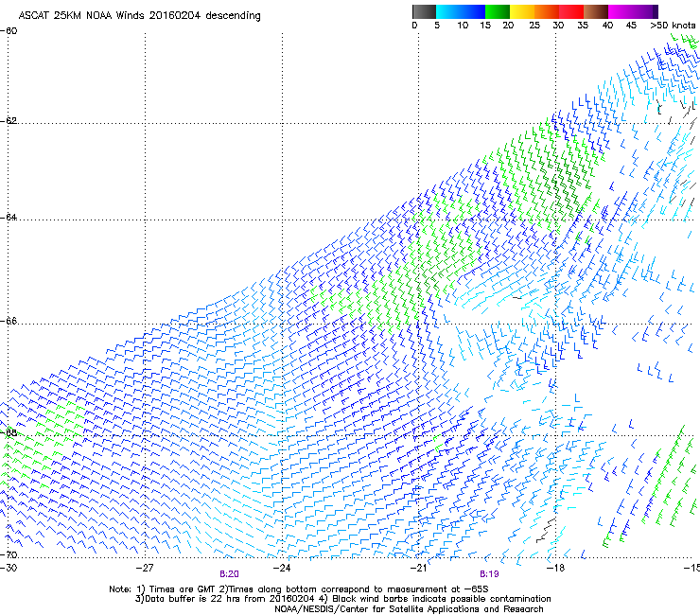Click the -62 latitude axis label
The height and width of the screenshot is (615, 700).
click(9, 120)
